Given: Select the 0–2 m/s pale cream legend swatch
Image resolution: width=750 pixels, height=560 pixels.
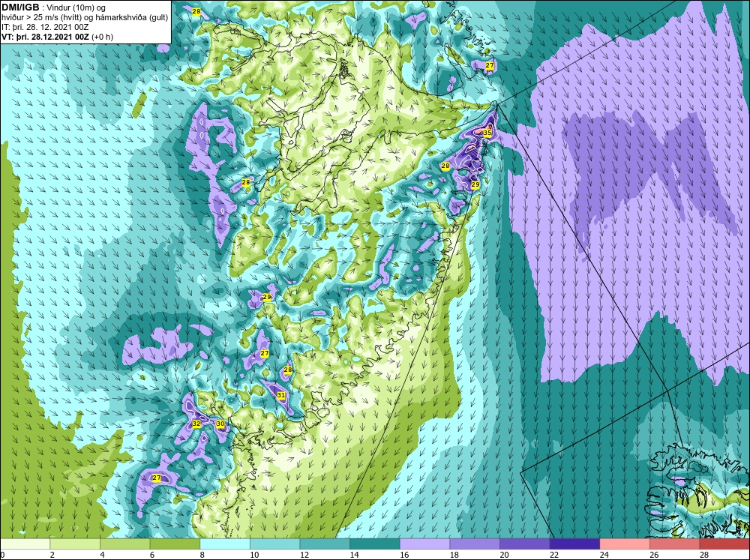Looking at the screenshot, I should (25, 544).
